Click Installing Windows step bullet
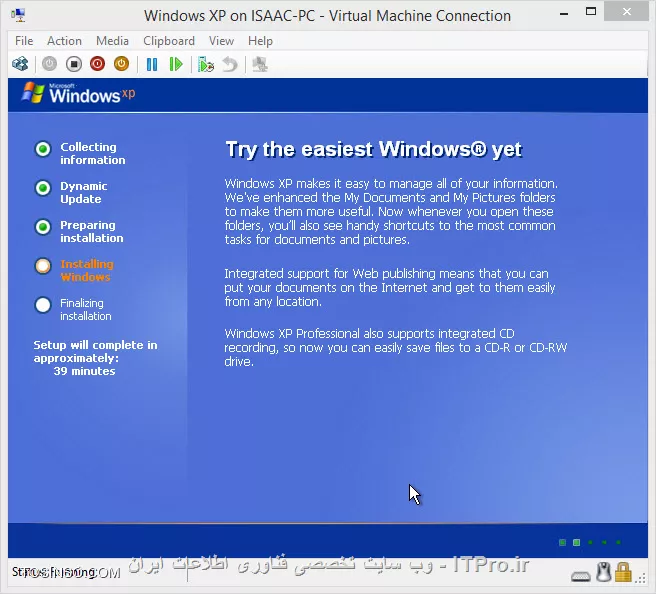 [43, 266]
